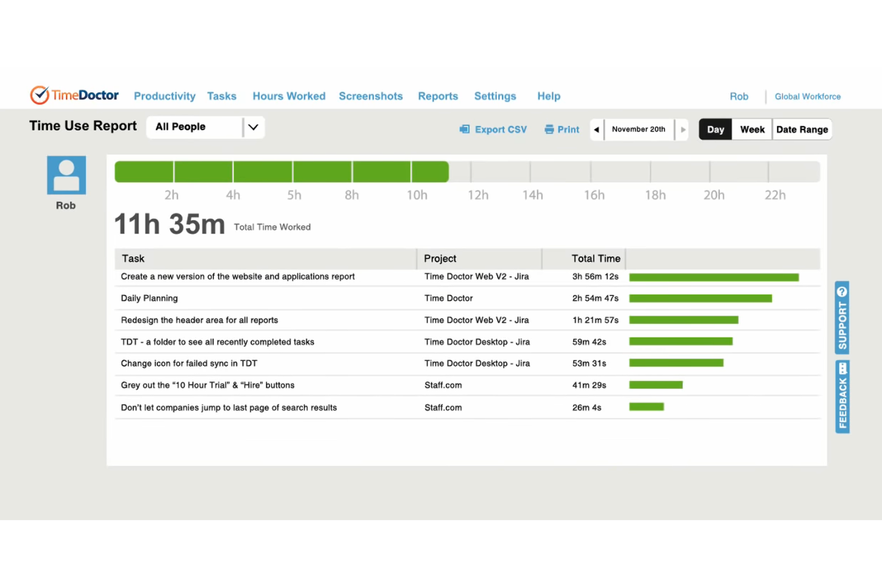The height and width of the screenshot is (588, 882).
Task: Open the Help menu
Action: tap(549, 96)
